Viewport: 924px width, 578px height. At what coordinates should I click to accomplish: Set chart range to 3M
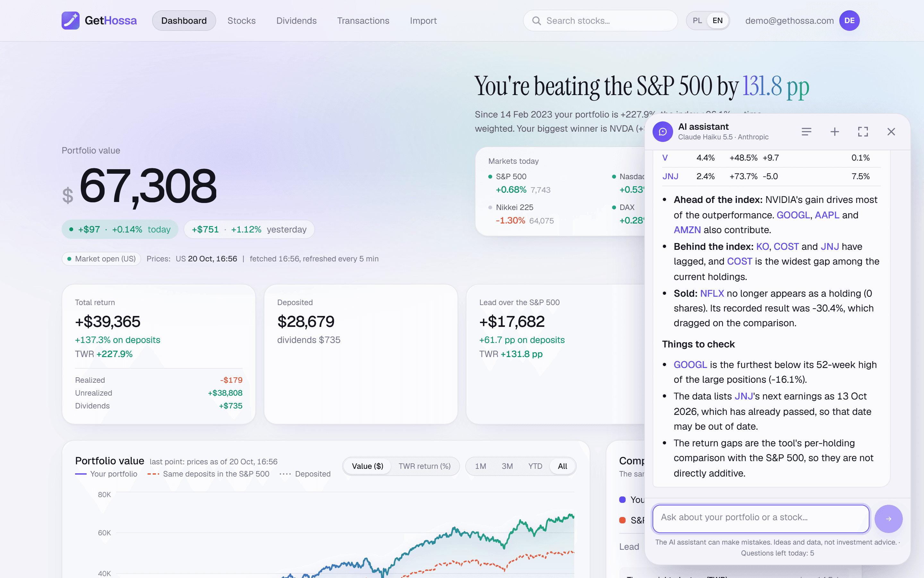507,466
